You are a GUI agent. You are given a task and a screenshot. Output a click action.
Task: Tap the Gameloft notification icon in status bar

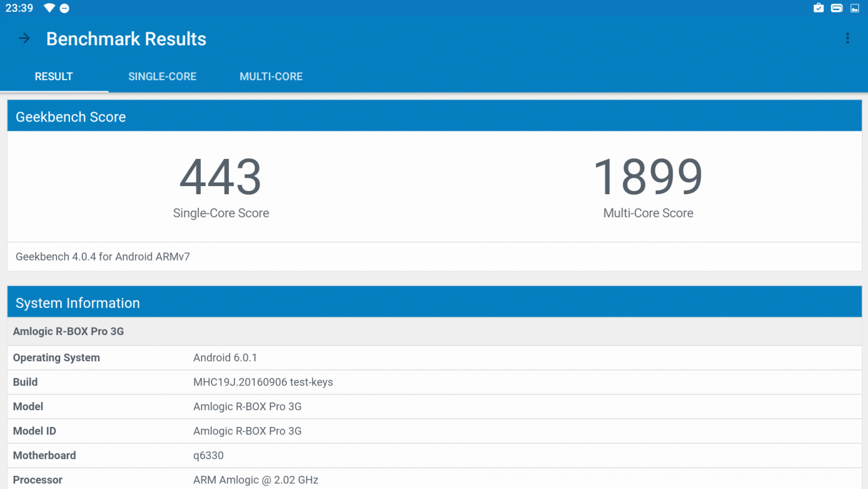(836, 8)
